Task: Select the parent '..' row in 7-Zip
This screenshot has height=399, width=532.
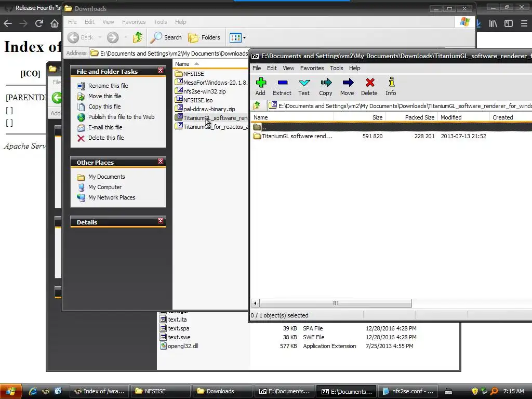Action: coord(392,127)
